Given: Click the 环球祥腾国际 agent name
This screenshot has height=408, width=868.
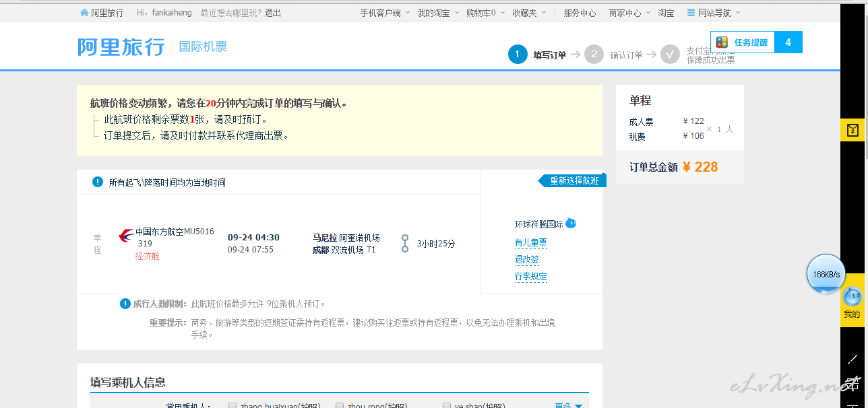Looking at the screenshot, I should (x=538, y=224).
